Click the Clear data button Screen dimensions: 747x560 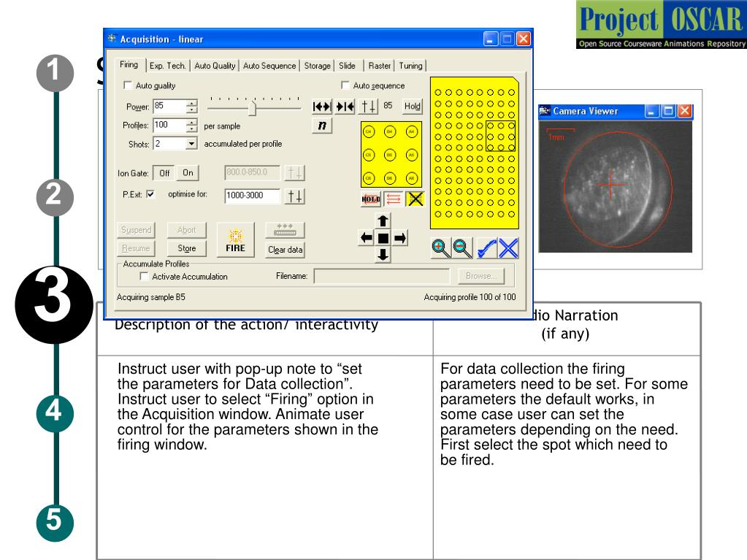285,250
